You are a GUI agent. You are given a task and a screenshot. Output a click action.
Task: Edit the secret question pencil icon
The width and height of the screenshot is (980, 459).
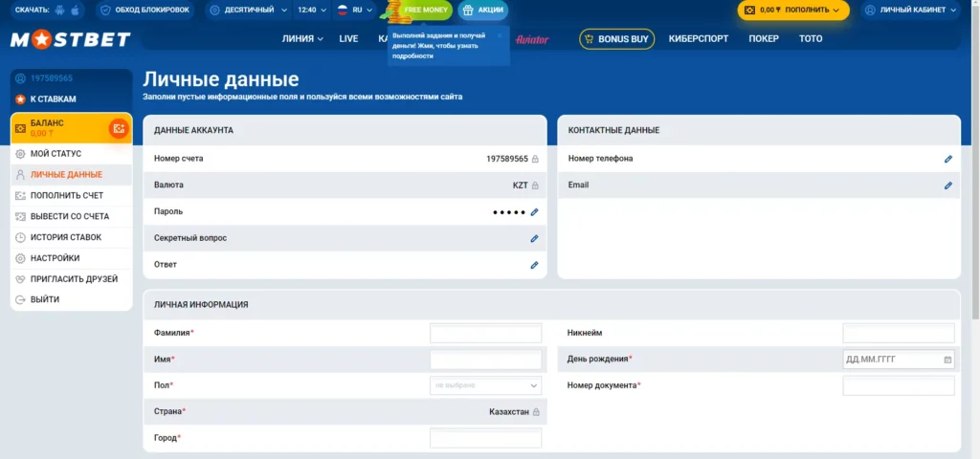coord(534,238)
